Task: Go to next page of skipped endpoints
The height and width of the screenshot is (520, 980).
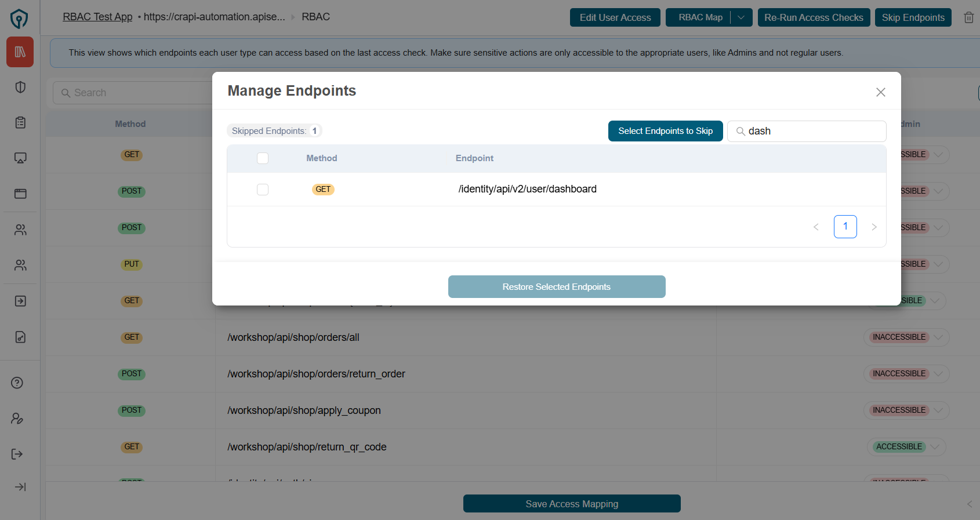Action: tap(874, 227)
